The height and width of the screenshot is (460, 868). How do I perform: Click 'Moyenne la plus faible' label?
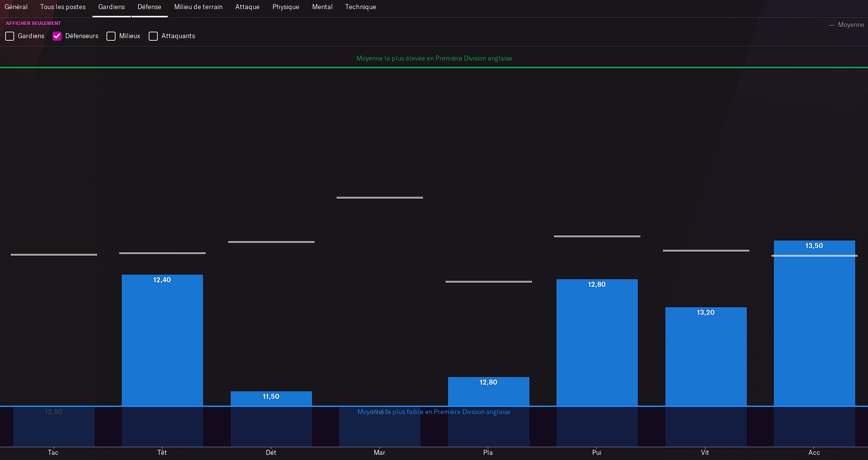pyautogui.click(x=434, y=412)
